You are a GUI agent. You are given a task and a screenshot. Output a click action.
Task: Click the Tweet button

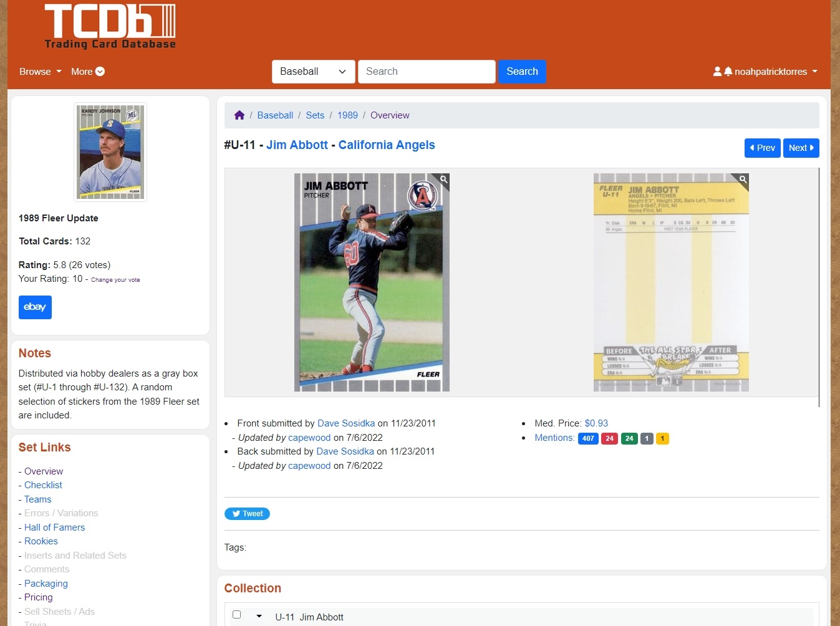pos(247,514)
